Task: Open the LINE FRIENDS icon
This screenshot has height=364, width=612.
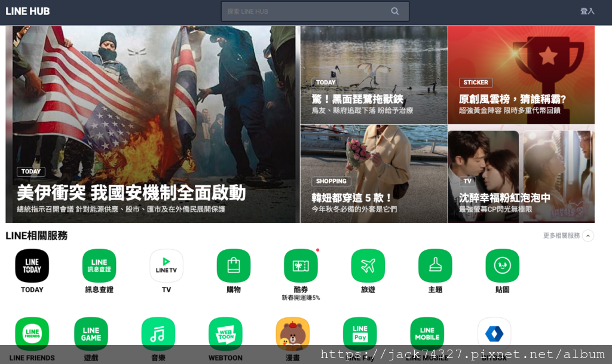Action: 32,334
